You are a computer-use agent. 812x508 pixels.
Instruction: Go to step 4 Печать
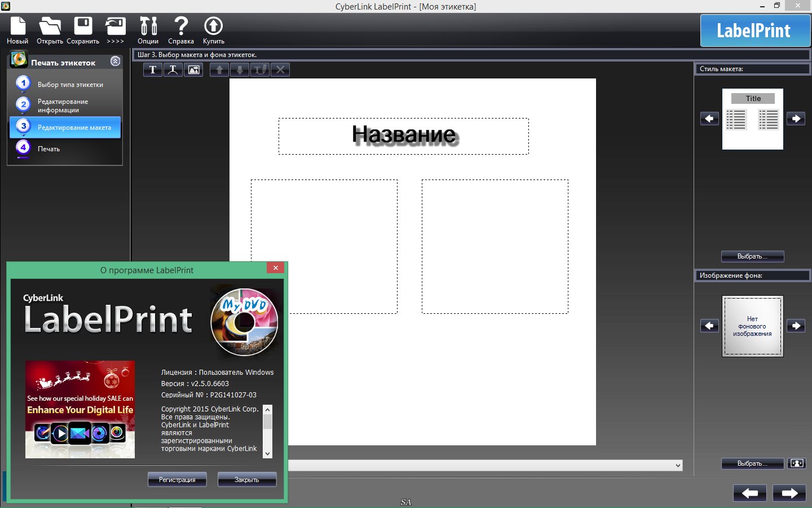[x=48, y=148]
